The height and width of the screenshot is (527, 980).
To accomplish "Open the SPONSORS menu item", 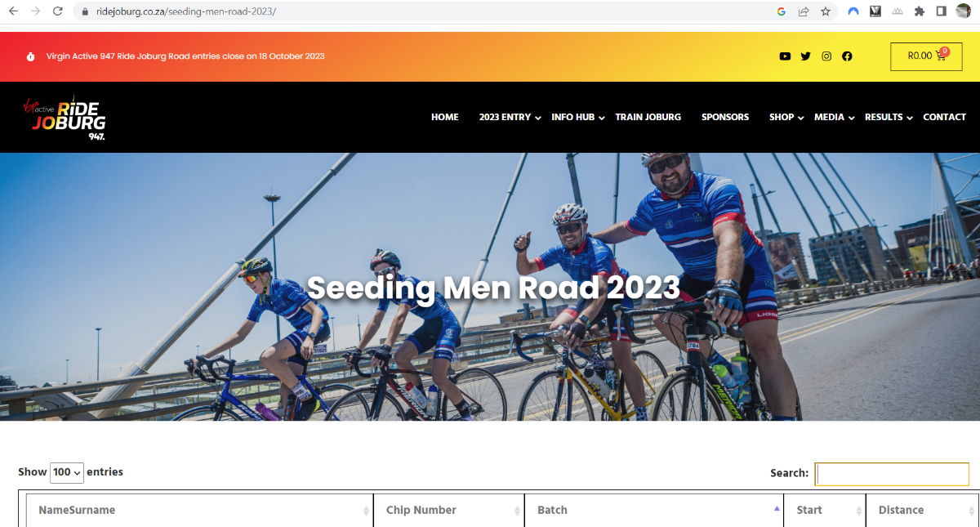I will tap(725, 118).
